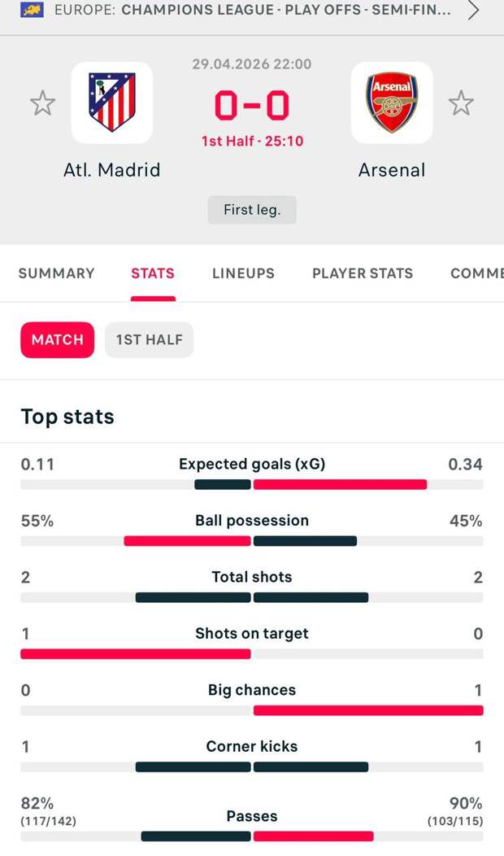
Task: Tap the Atl. Madrid club crest
Action: [x=111, y=103]
